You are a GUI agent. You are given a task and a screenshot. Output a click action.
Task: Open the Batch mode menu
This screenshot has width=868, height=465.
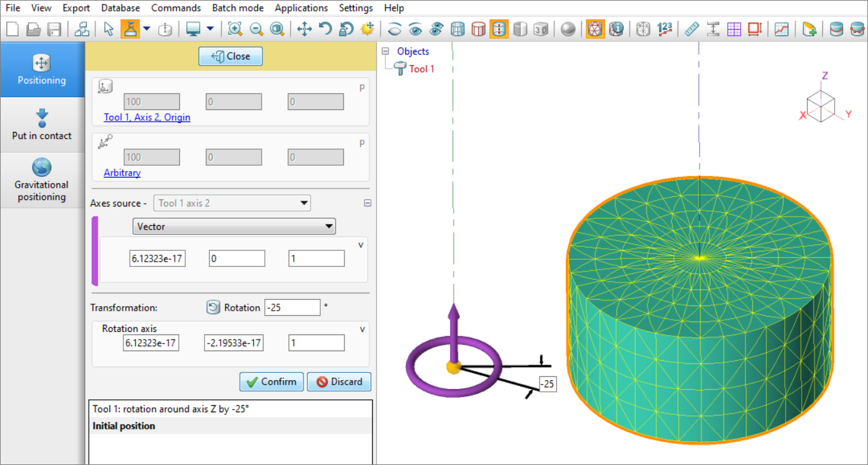237,8
